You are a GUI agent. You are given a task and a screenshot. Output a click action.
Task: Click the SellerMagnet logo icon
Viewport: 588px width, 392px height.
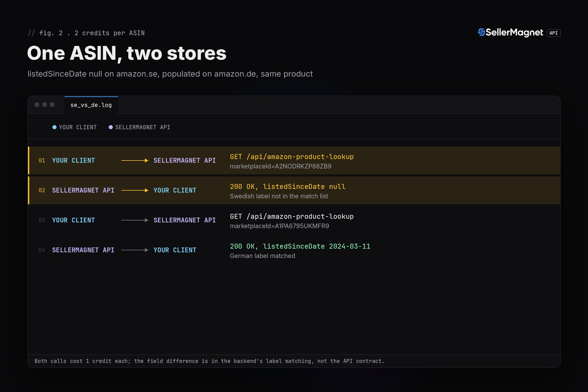[x=482, y=33]
